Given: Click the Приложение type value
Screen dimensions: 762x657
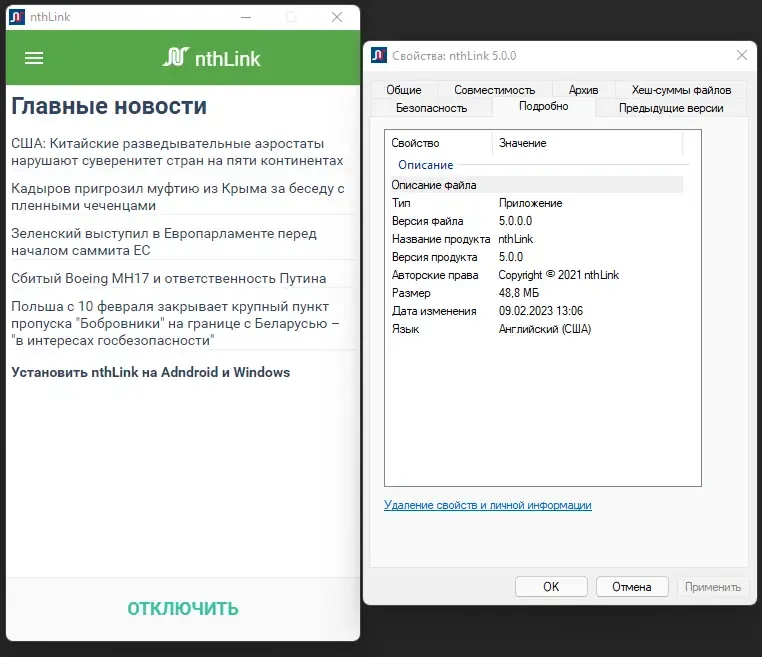Looking at the screenshot, I should [x=530, y=203].
